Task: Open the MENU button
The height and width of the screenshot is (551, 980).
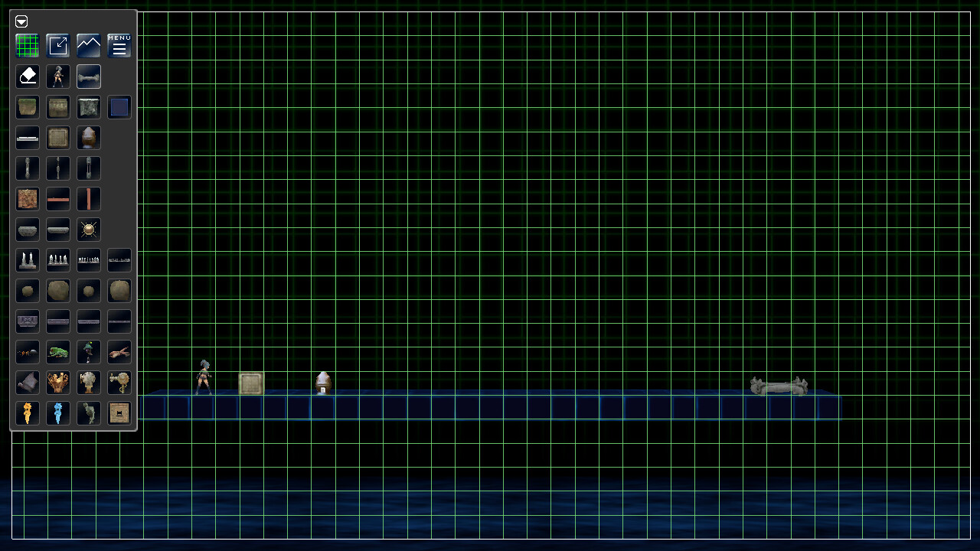Action: 119,44
